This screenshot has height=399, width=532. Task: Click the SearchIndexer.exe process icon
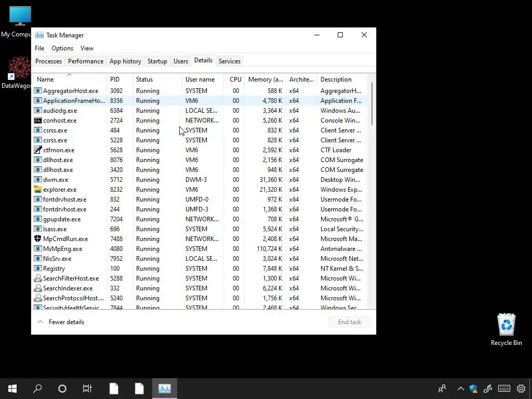(x=37, y=288)
